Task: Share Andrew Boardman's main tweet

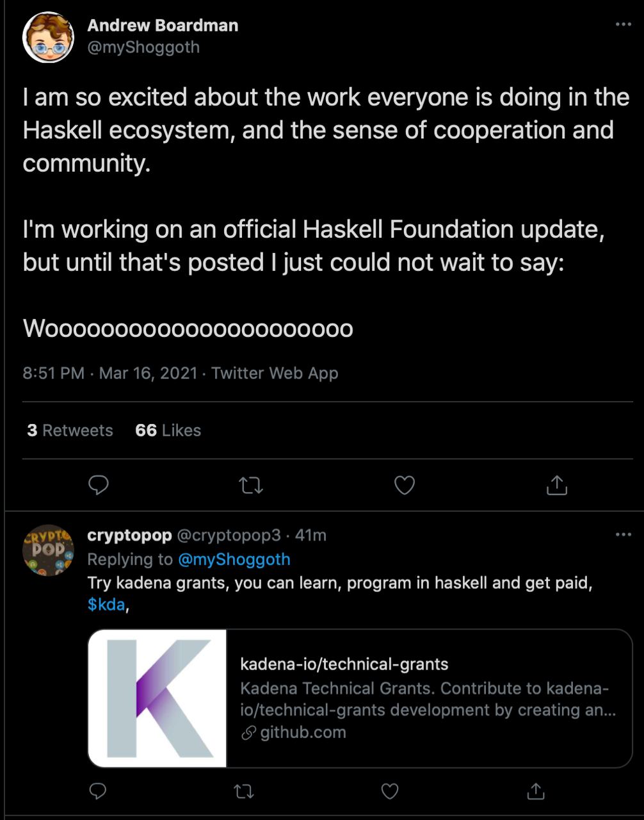Action: point(557,485)
